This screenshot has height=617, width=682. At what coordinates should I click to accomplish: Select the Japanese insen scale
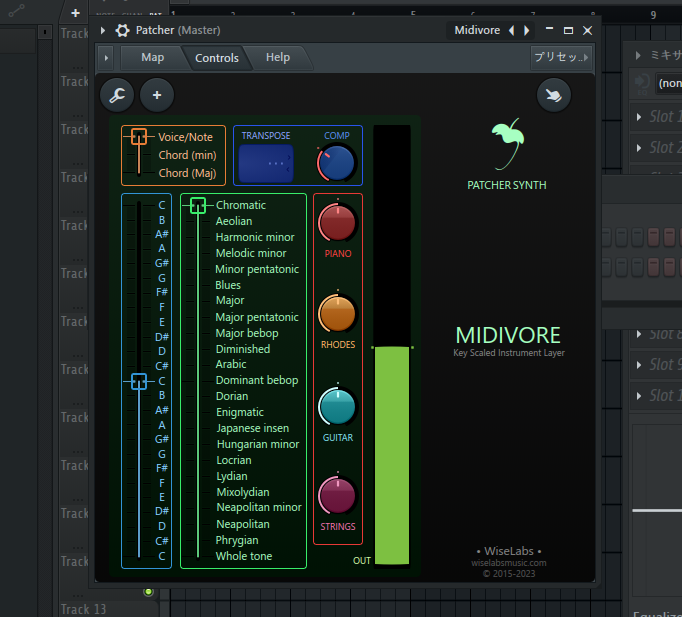253,428
